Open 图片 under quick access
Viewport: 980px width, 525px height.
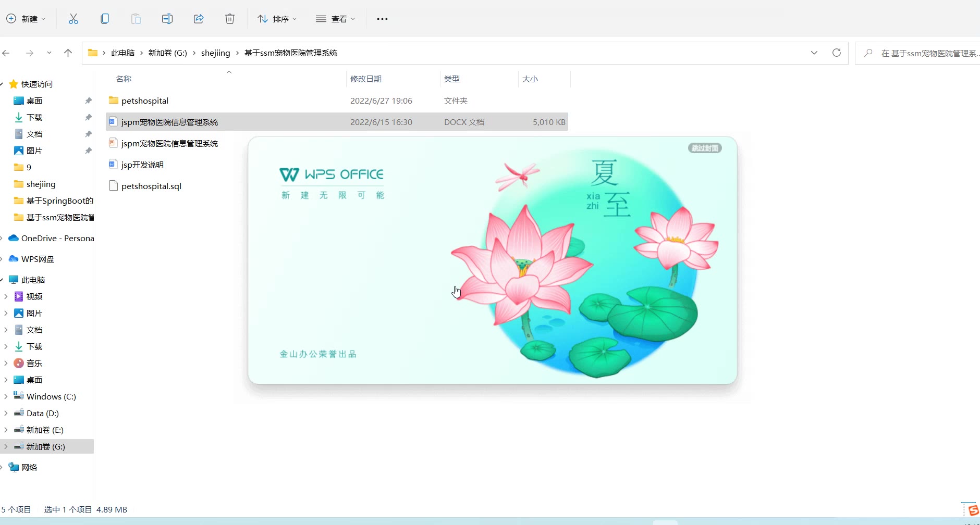(34, 151)
